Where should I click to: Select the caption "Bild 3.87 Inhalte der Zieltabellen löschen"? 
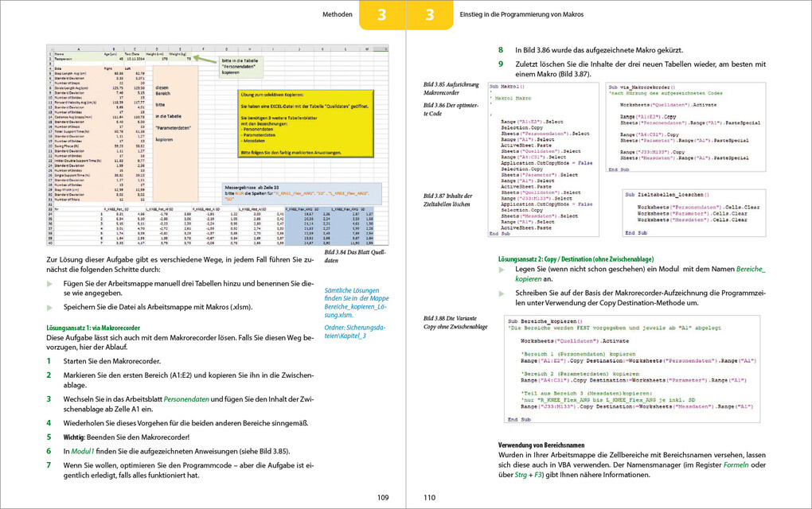tap(447, 200)
